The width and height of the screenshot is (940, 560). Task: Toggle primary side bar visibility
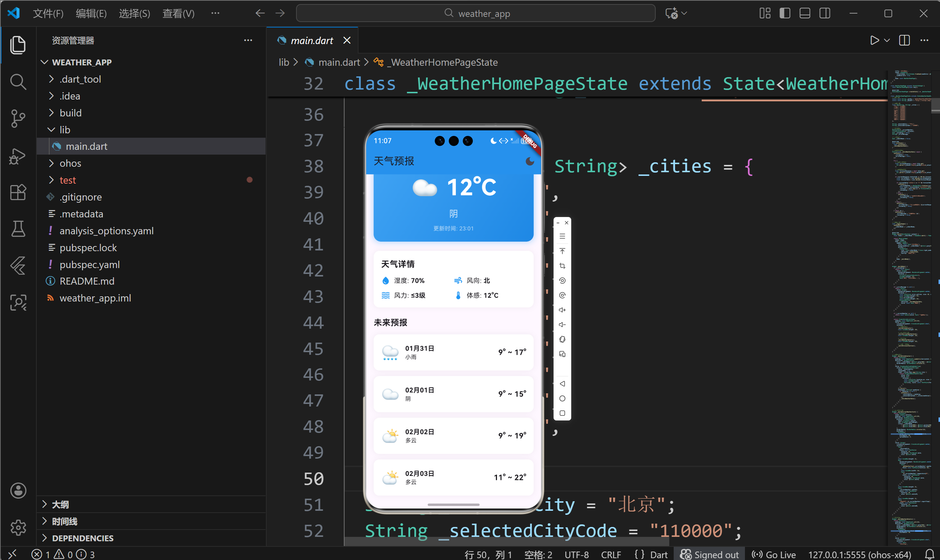point(785,14)
